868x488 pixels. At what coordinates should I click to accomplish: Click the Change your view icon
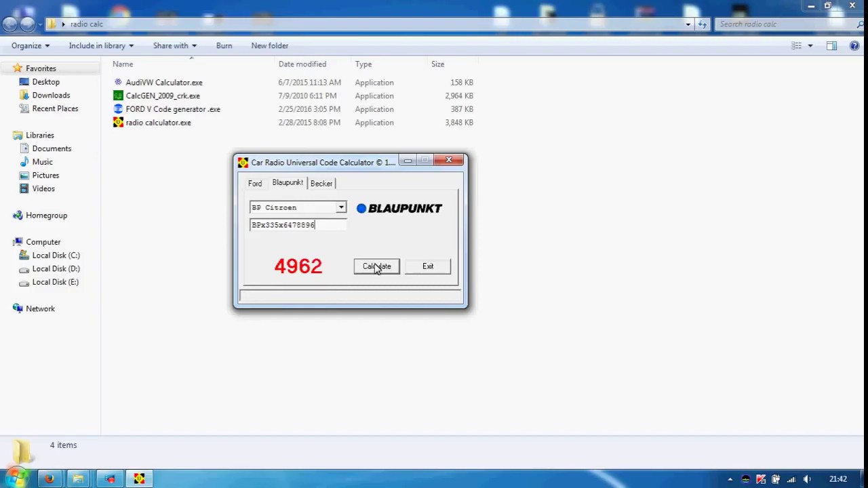797,45
